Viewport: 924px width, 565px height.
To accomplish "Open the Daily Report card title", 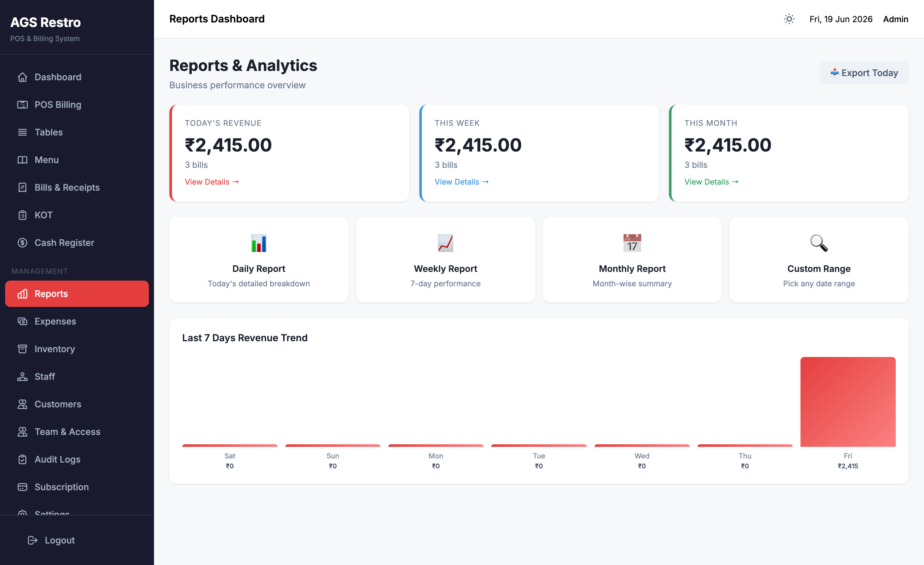I will point(259,269).
